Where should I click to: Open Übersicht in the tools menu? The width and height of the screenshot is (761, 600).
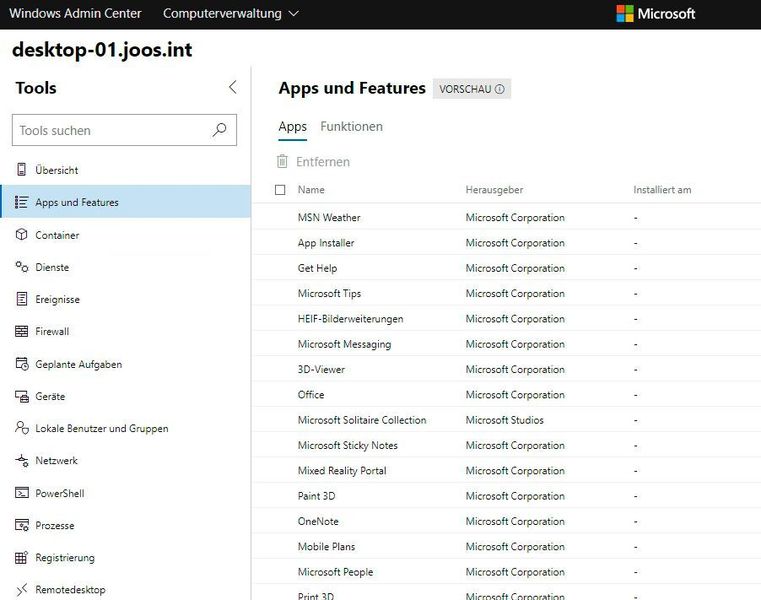[x=125, y=169]
